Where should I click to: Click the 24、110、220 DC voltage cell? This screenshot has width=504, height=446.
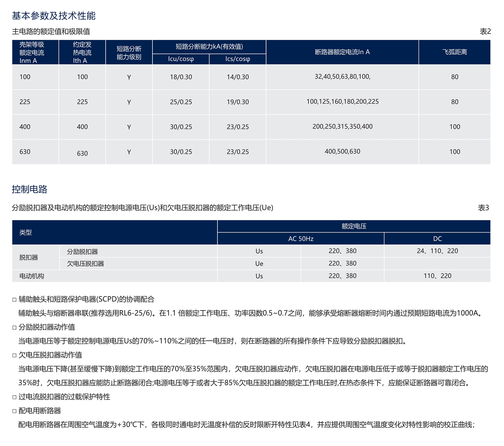click(x=437, y=251)
